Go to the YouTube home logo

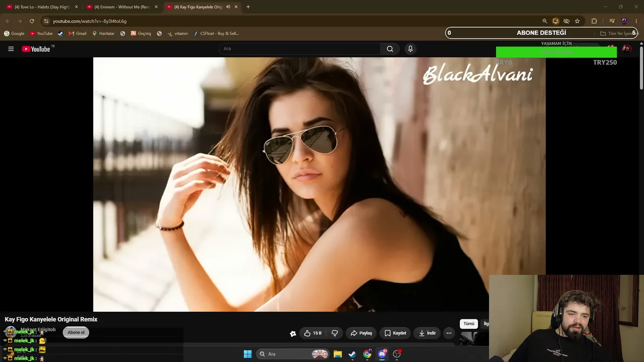click(36, 49)
